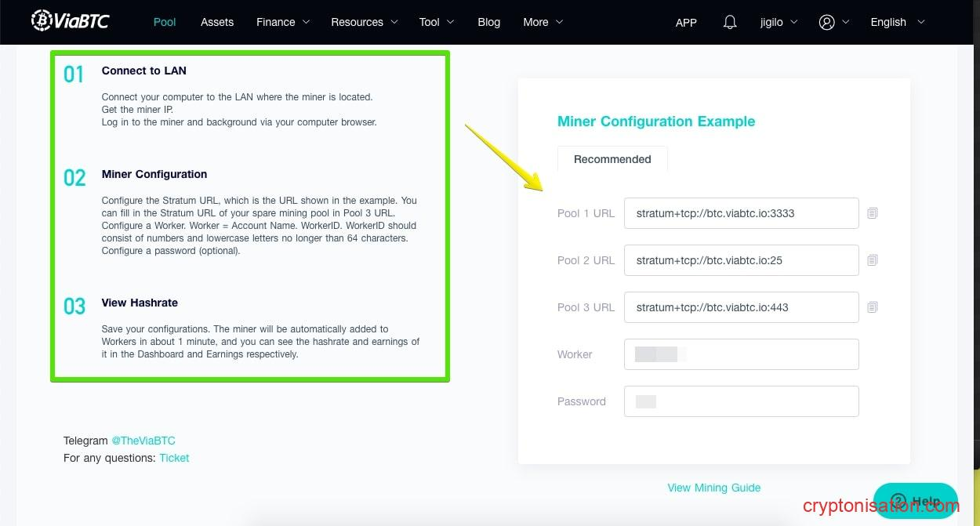Screen dimensions: 980x526
Task: Click the ViaBTC logo
Action: tap(70, 21)
